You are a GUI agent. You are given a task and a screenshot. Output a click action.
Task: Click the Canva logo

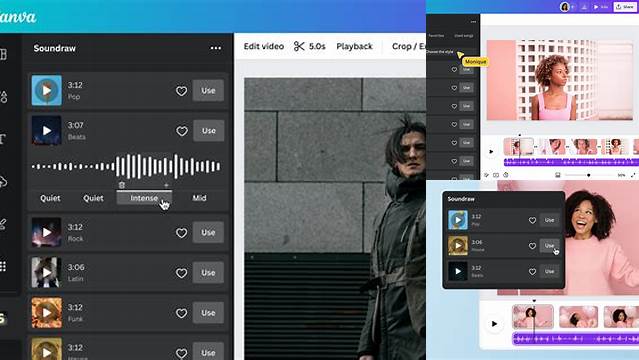pyautogui.click(x=17, y=17)
